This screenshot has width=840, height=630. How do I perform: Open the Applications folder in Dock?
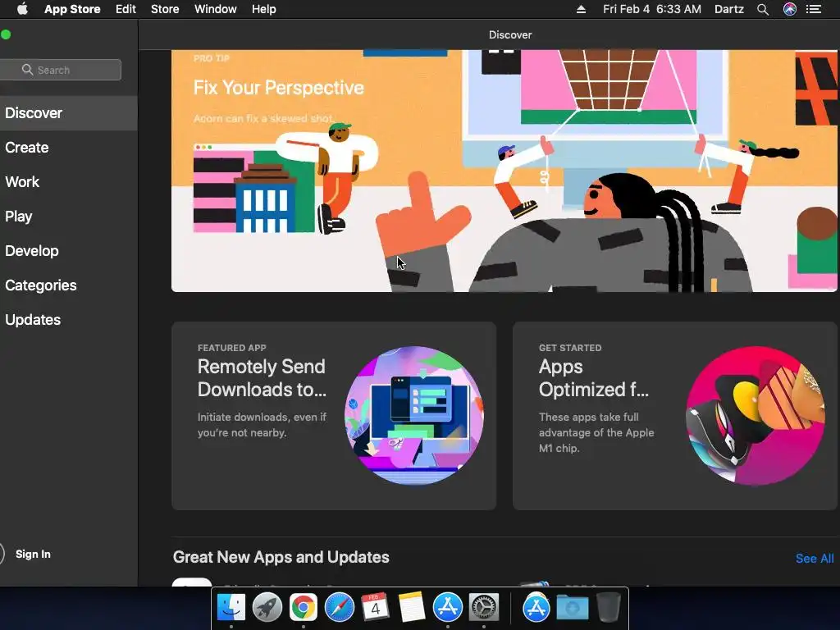tap(536, 608)
